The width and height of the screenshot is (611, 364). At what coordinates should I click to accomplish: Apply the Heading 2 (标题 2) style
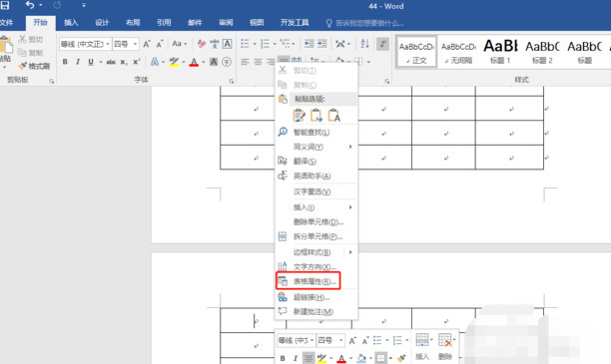(x=542, y=52)
